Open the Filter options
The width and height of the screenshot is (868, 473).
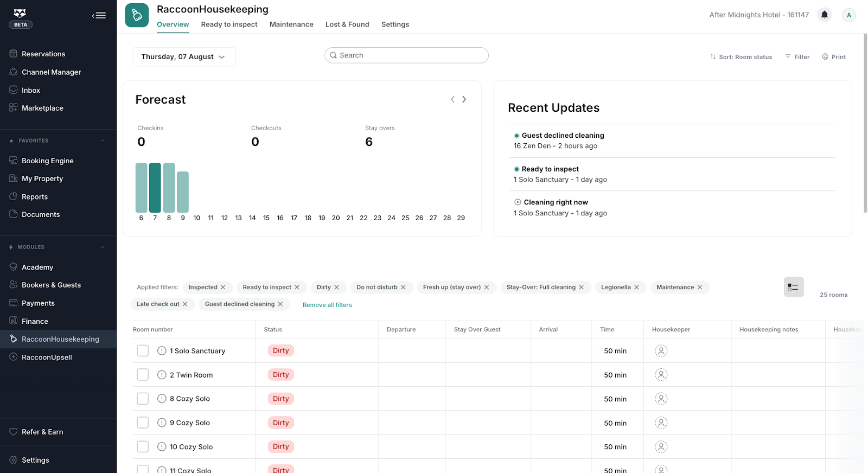[797, 57]
